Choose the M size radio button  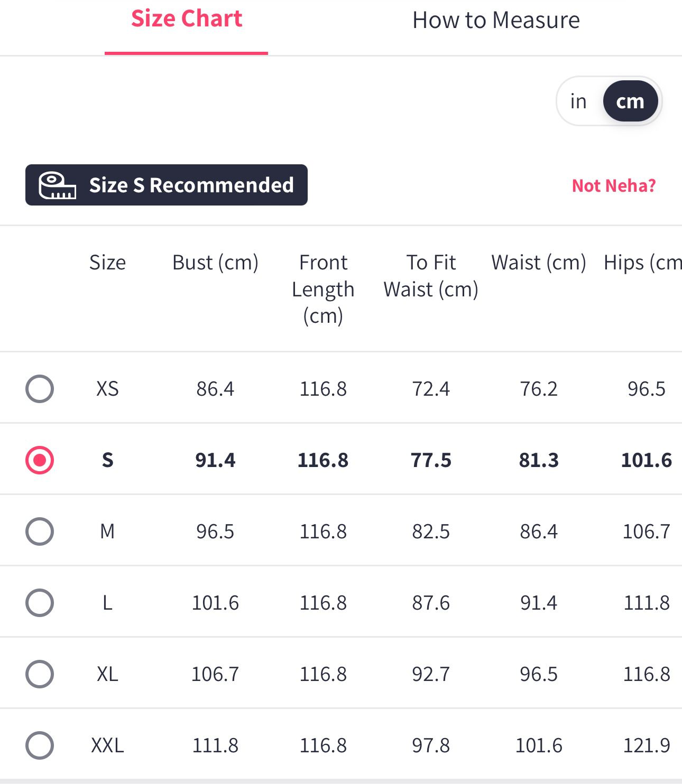(40, 531)
